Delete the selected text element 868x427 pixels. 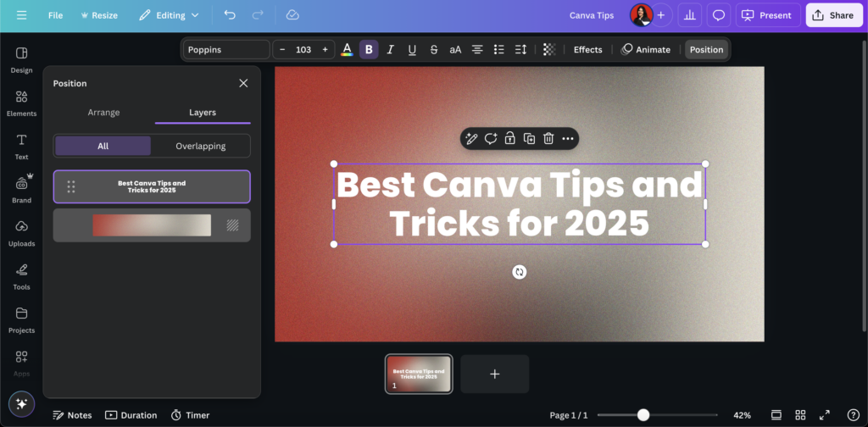(x=548, y=139)
